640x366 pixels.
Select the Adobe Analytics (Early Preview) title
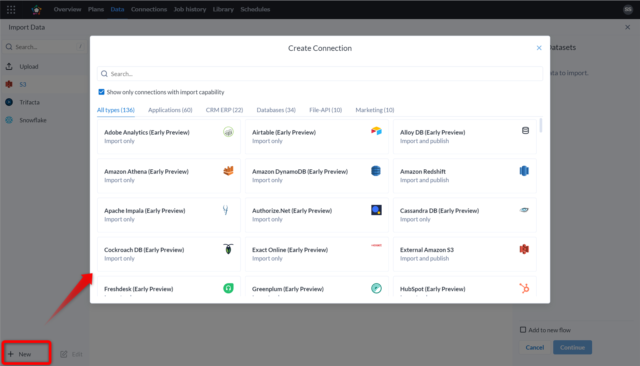147,132
